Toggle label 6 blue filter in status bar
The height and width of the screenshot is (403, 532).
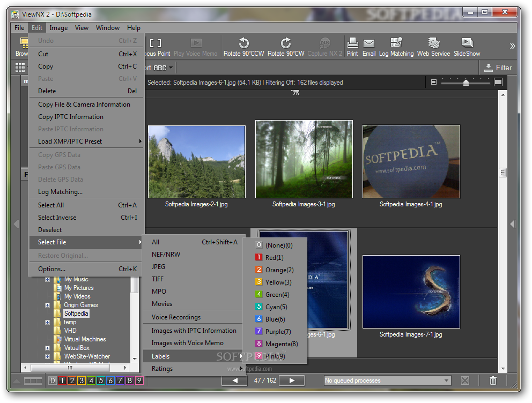[x=110, y=380]
